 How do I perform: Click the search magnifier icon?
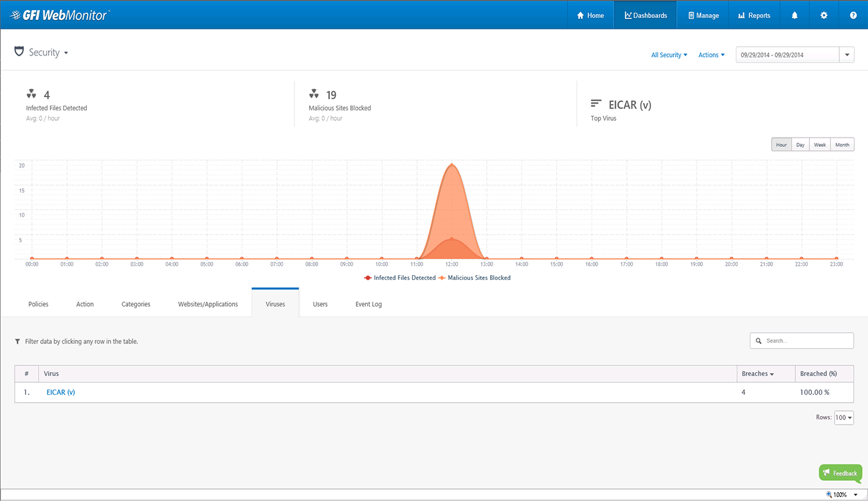[x=758, y=341]
